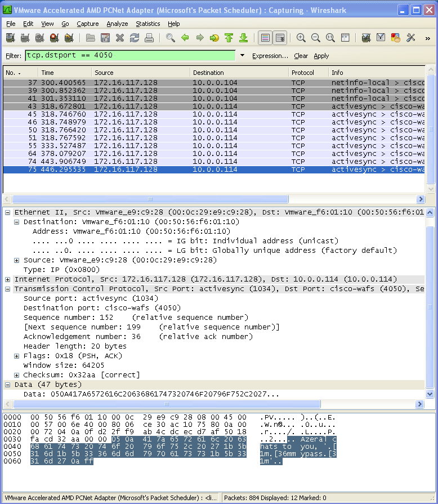
Task: Open the filter history dropdown arrow
Action: click(x=242, y=56)
